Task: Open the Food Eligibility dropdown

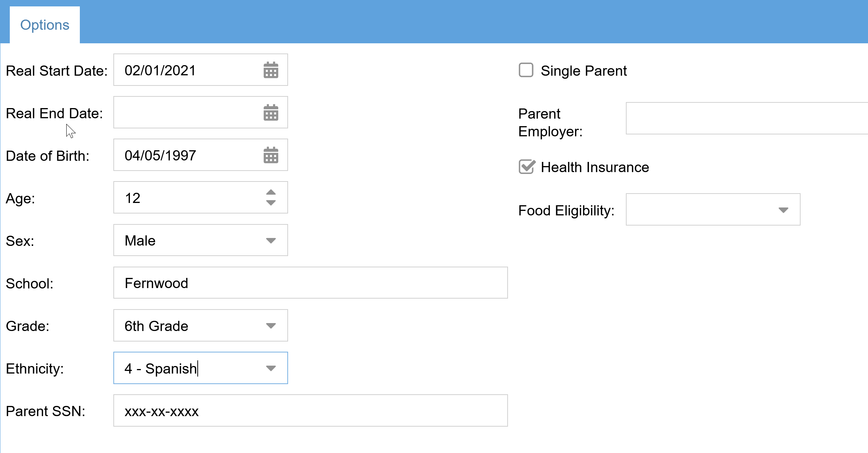Action: [783, 210]
